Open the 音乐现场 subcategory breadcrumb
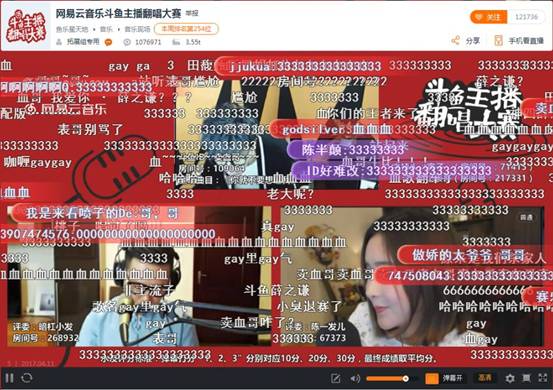Viewport: 553px width, 390px height. pyautogui.click(x=137, y=29)
